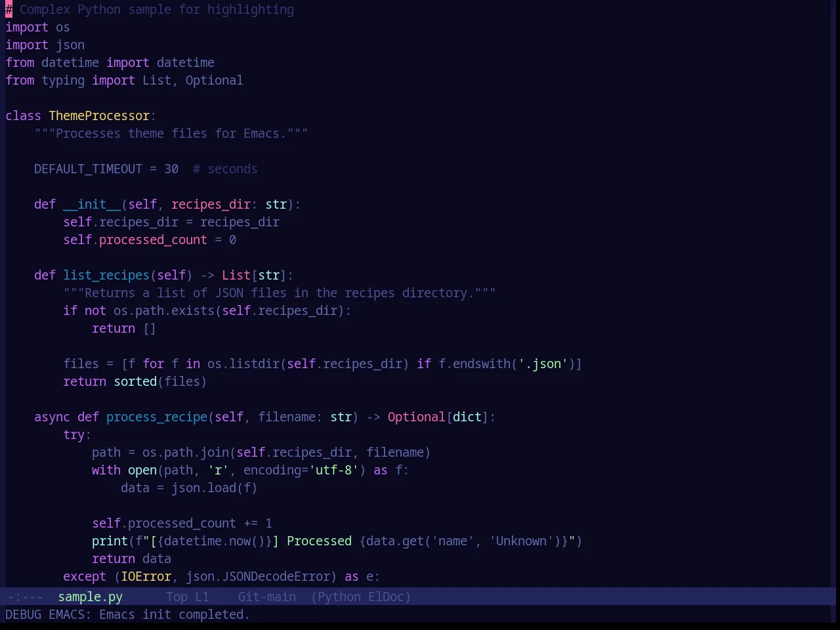Click the __init__ method name
This screenshot has height=630, width=840.
click(x=92, y=204)
